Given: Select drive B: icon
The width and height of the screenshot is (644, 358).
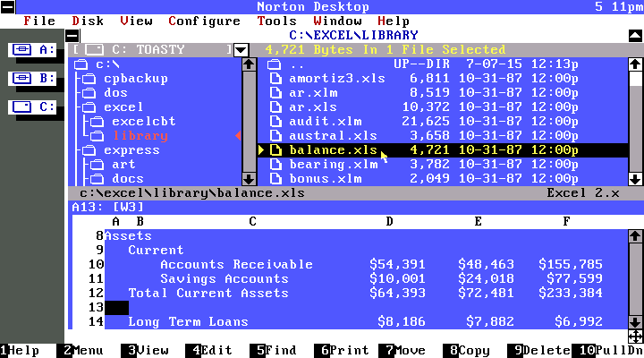Looking at the screenshot, I should [x=32, y=78].
